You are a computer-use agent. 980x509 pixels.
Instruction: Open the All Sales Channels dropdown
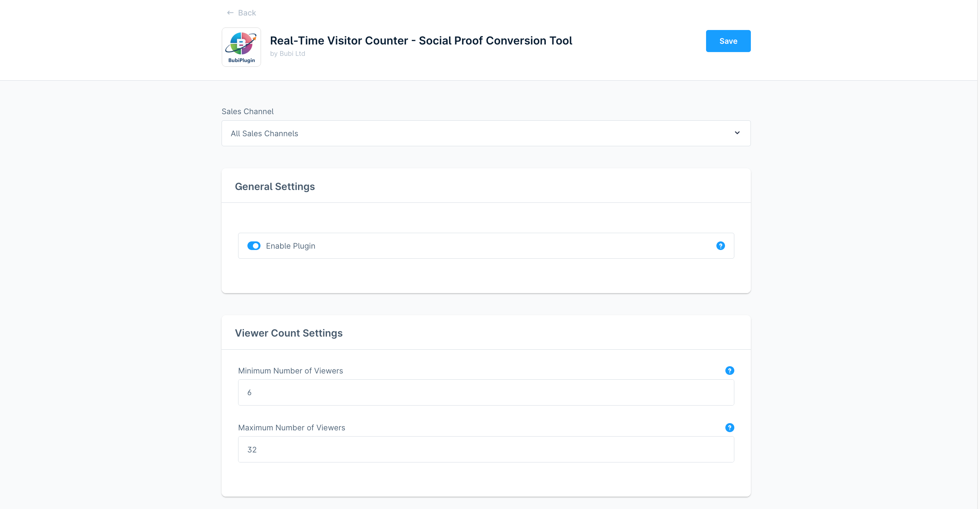tap(486, 133)
